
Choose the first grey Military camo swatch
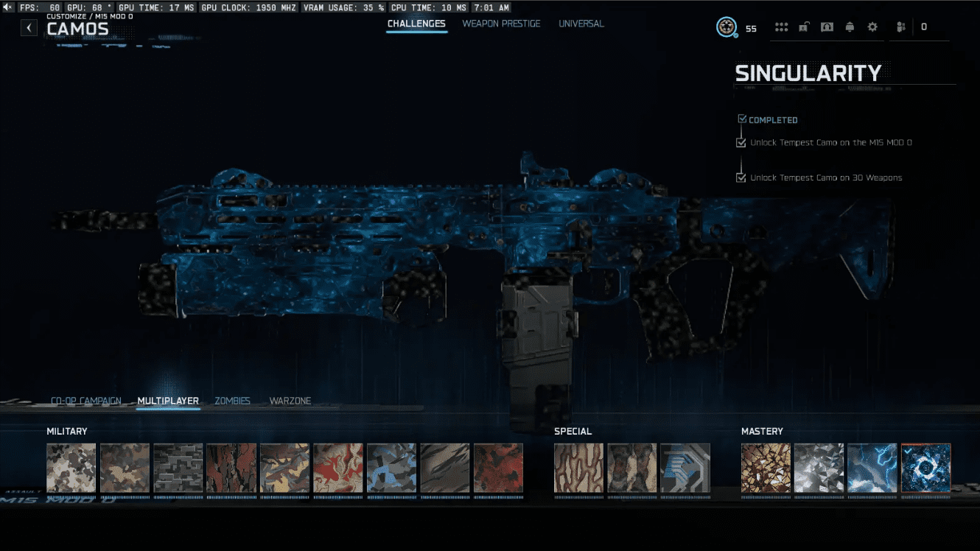click(71, 468)
